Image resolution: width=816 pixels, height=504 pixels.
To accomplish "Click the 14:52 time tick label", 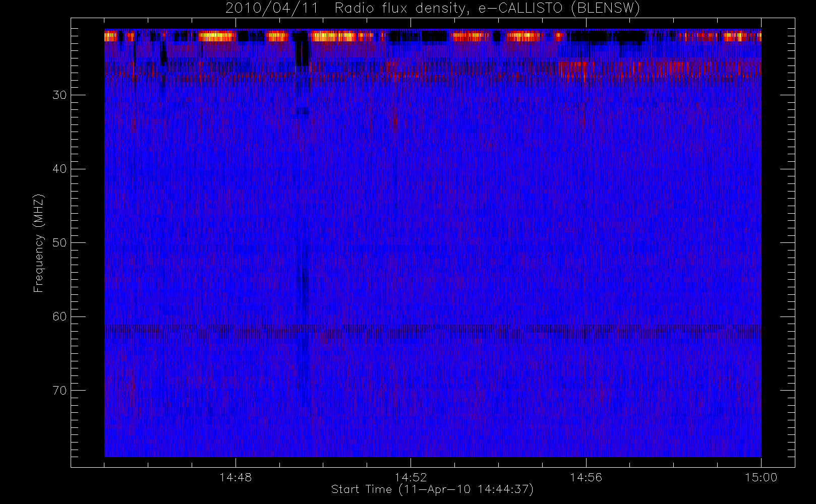I will (x=411, y=477).
